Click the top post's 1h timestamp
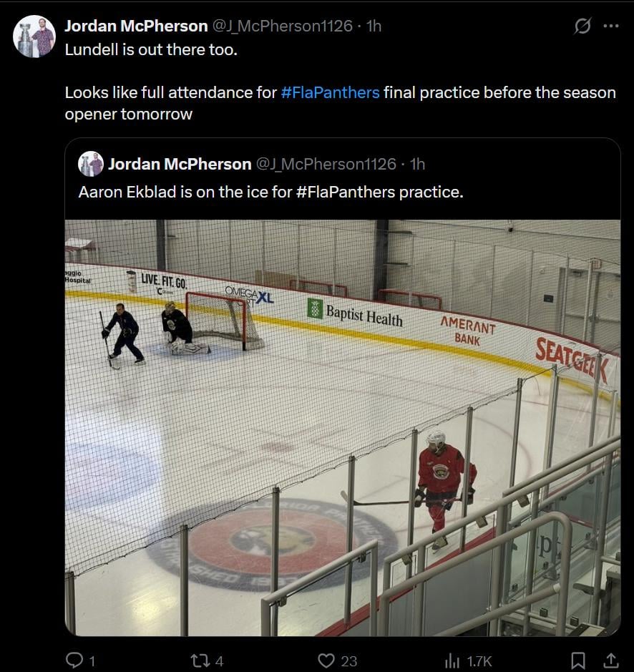This screenshot has height=672, width=634. 374,26
